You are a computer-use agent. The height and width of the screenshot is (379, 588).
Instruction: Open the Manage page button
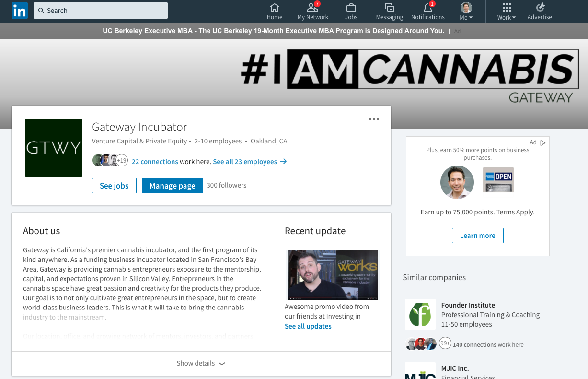point(172,186)
